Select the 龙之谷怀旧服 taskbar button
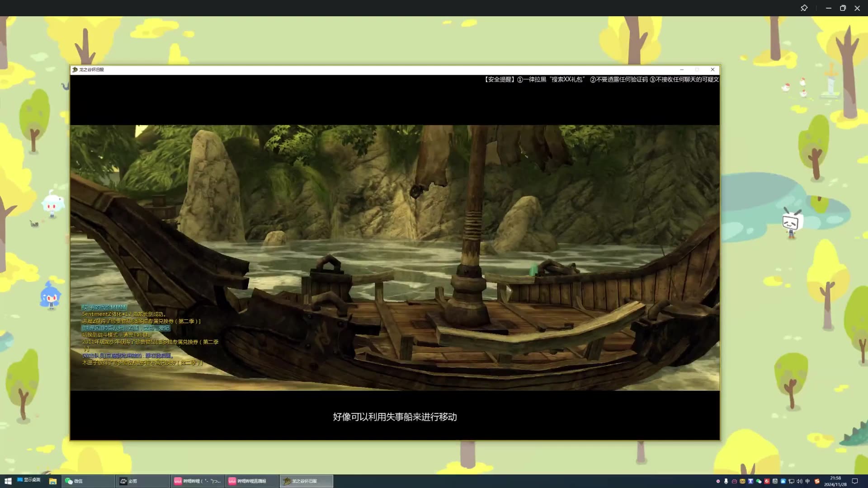 (x=306, y=481)
